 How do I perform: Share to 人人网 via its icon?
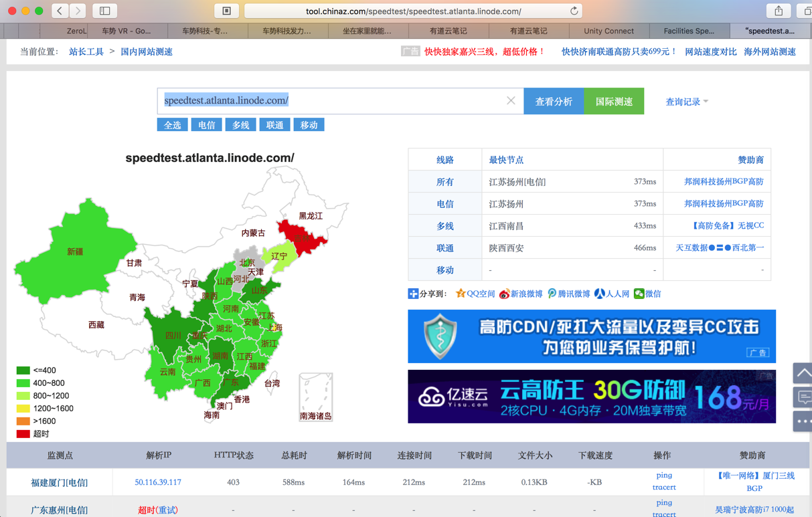tap(599, 294)
